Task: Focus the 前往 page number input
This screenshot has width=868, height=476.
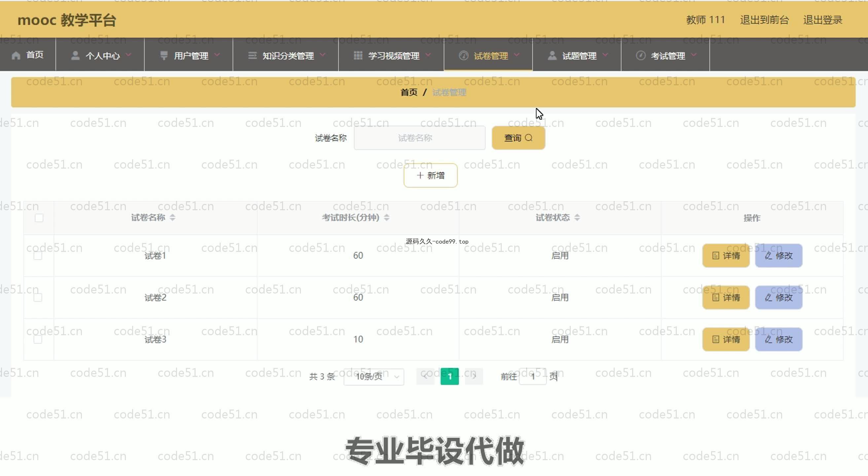Action: [533, 376]
